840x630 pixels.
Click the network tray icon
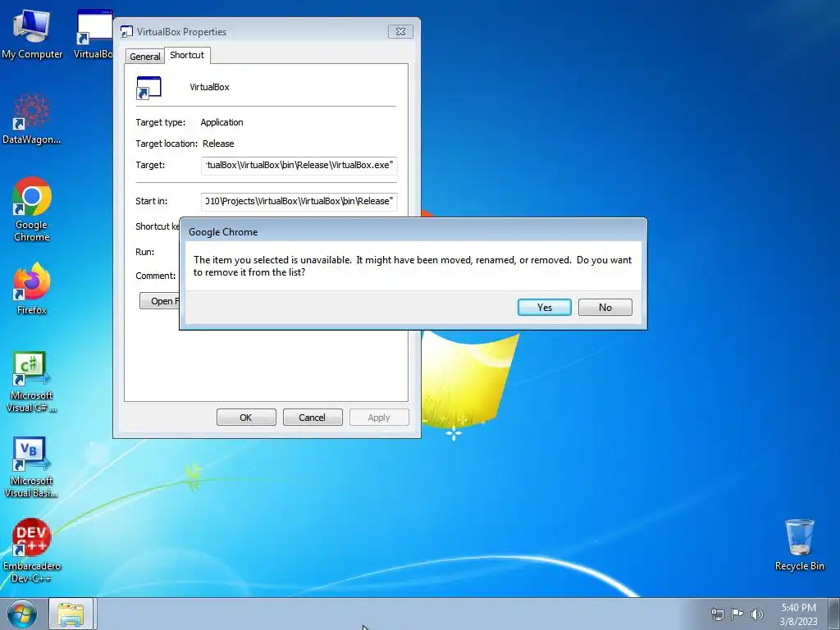pyautogui.click(x=717, y=614)
